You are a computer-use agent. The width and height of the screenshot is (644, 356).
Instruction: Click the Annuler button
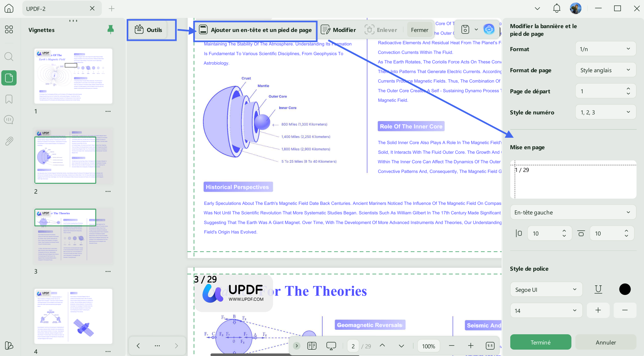click(606, 342)
